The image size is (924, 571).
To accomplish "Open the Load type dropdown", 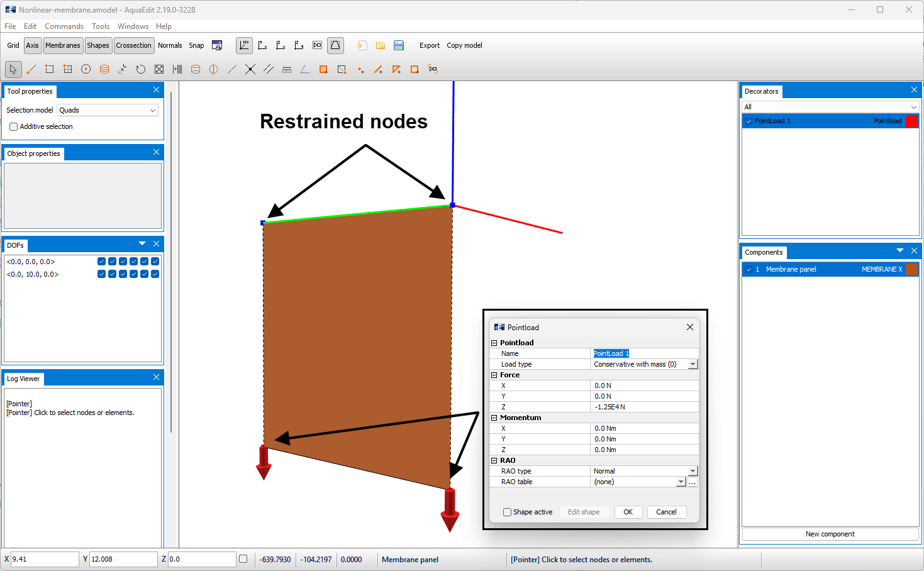I will coord(693,364).
